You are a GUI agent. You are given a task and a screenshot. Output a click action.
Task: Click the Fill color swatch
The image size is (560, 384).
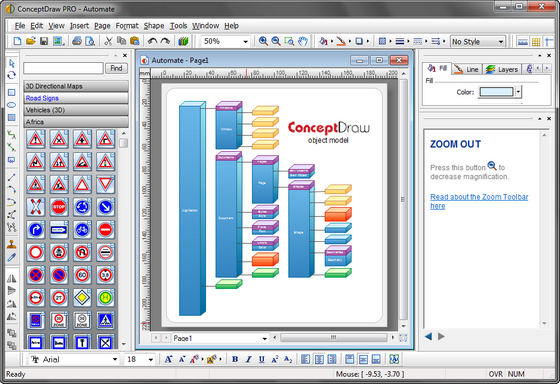point(496,92)
